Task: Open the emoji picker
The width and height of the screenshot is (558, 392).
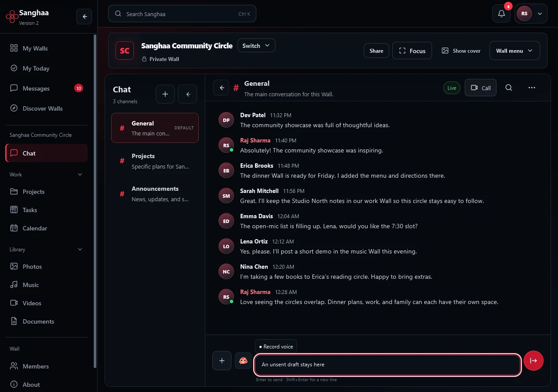Action: point(243,361)
